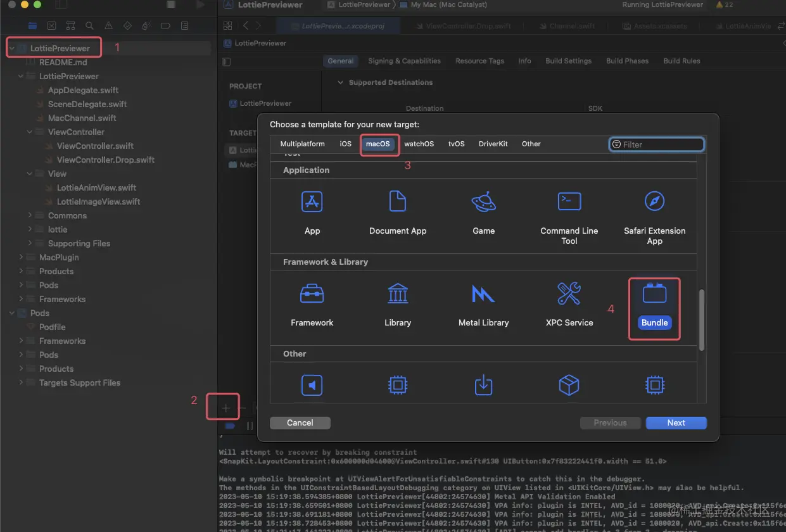The height and width of the screenshot is (532, 786).
Task: Expand the lottie folder
Action: coord(30,229)
